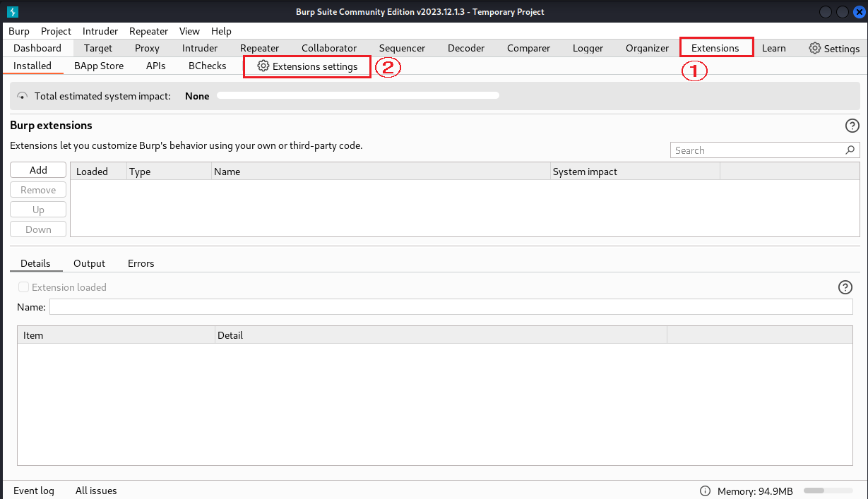This screenshot has height=499, width=868.
Task: Switch to Comparer tab
Action: coord(528,48)
